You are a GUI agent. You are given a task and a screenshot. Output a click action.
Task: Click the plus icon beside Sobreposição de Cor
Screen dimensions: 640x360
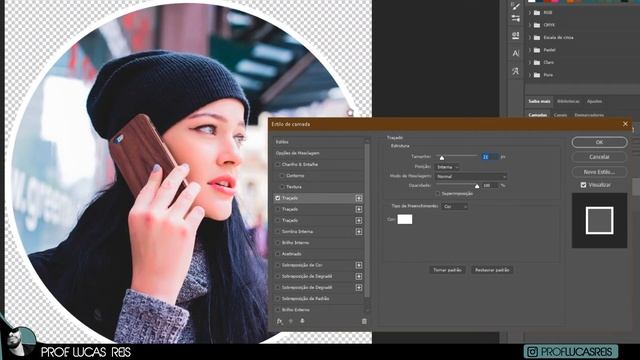(358, 265)
